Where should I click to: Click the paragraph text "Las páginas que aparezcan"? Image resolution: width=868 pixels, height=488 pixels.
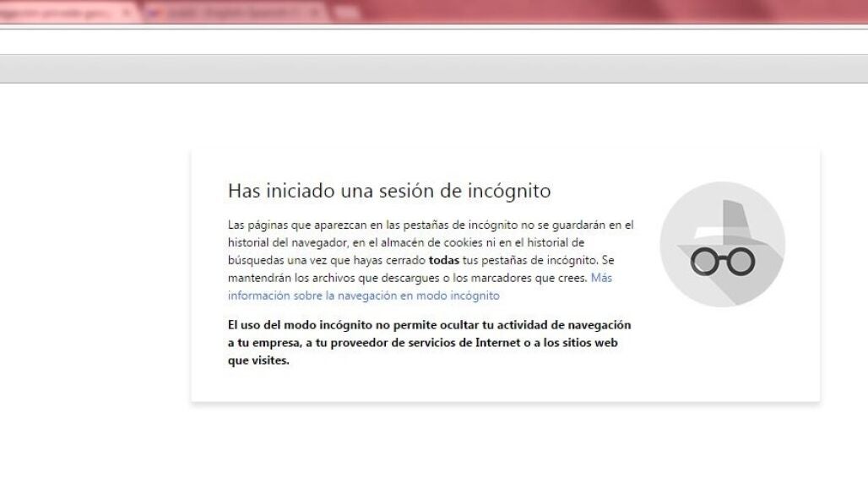[296, 225]
